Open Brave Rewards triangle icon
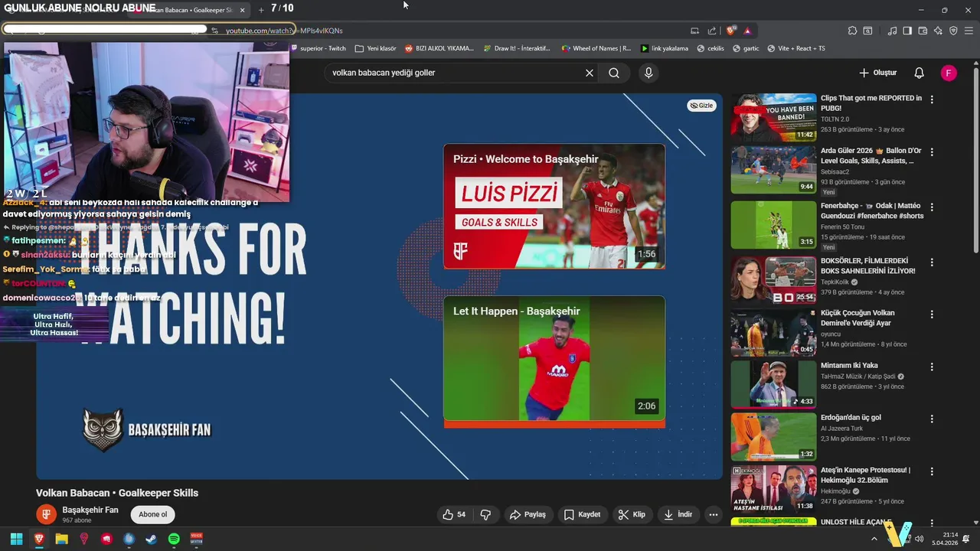Screen dimensions: 980x551 [747, 31]
